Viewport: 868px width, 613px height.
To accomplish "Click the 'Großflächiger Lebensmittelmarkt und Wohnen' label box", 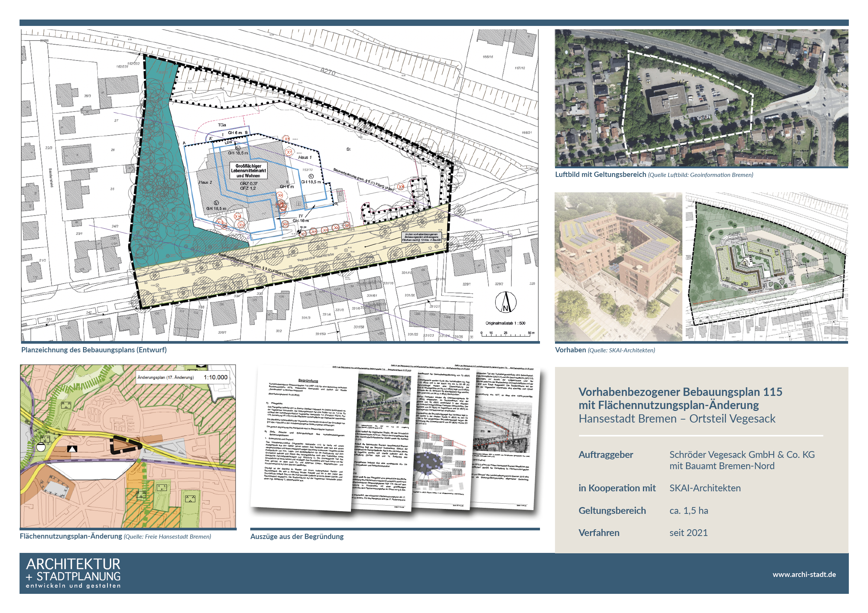I will [x=248, y=171].
